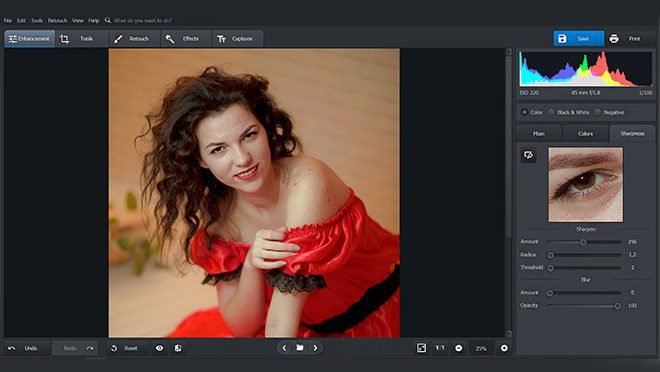The image size is (660, 372).
Task: Click the Enhancement sliders icon
Action: pos(13,39)
